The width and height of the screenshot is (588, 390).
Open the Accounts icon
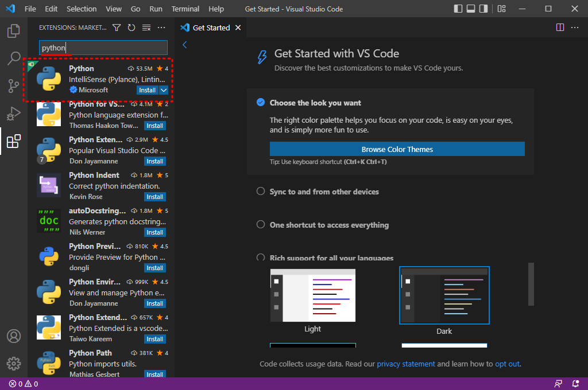[x=14, y=336]
